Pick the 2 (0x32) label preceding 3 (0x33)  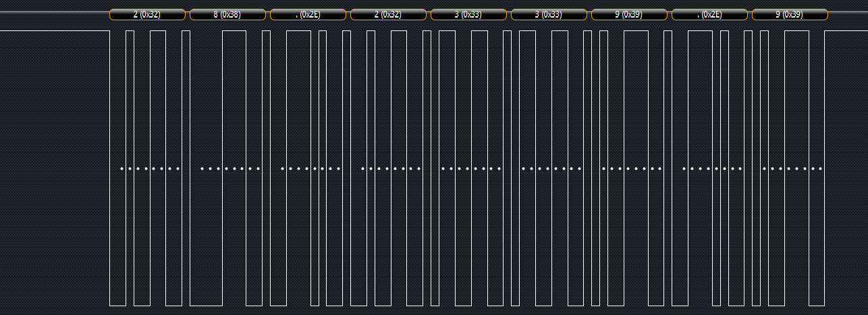388,14
